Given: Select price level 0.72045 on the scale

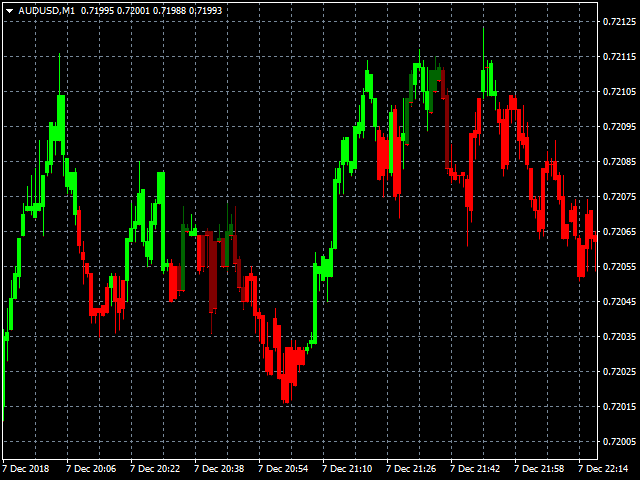Looking at the screenshot, I should [x=619, y=302].
